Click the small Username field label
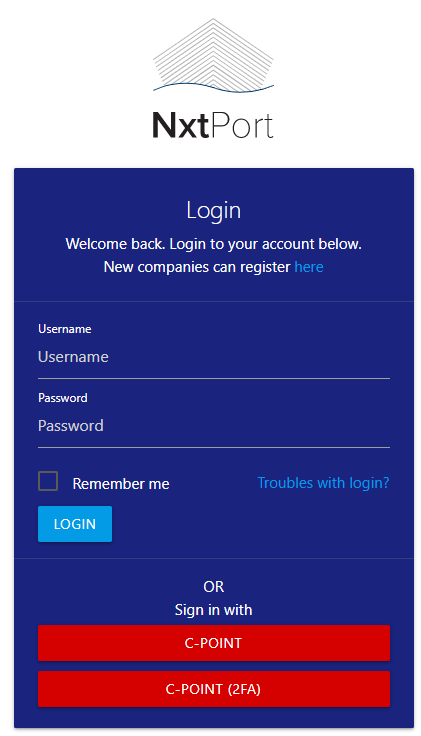This screenshot has width=421, height=736. point(65,329)
